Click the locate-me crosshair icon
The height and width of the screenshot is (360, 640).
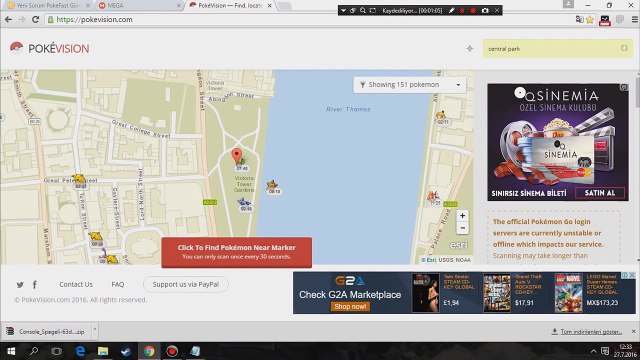coord(470,49)
